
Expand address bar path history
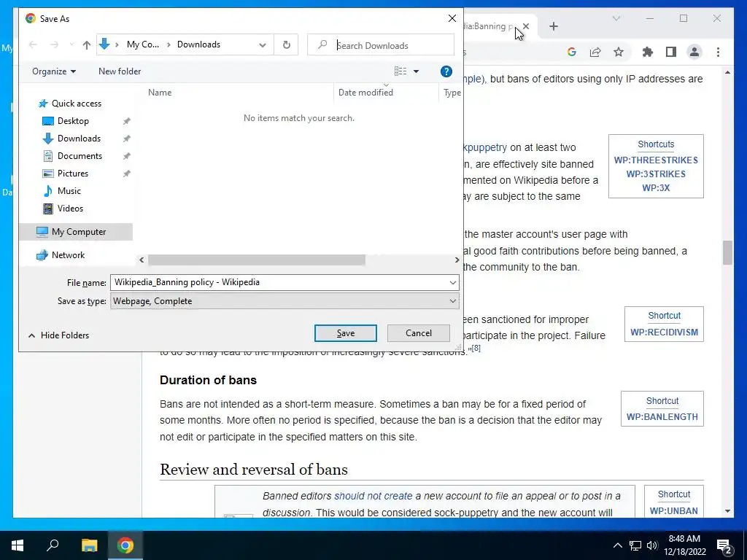(263, 44)
